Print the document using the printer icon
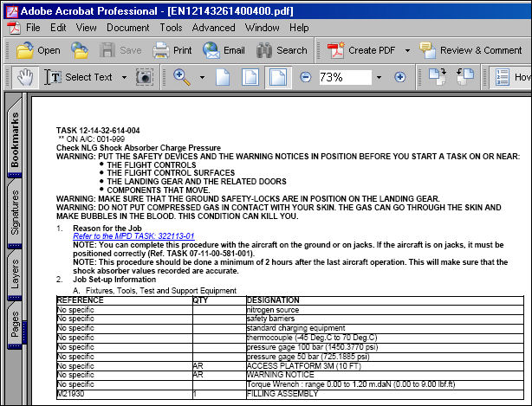 pos(161,50)
